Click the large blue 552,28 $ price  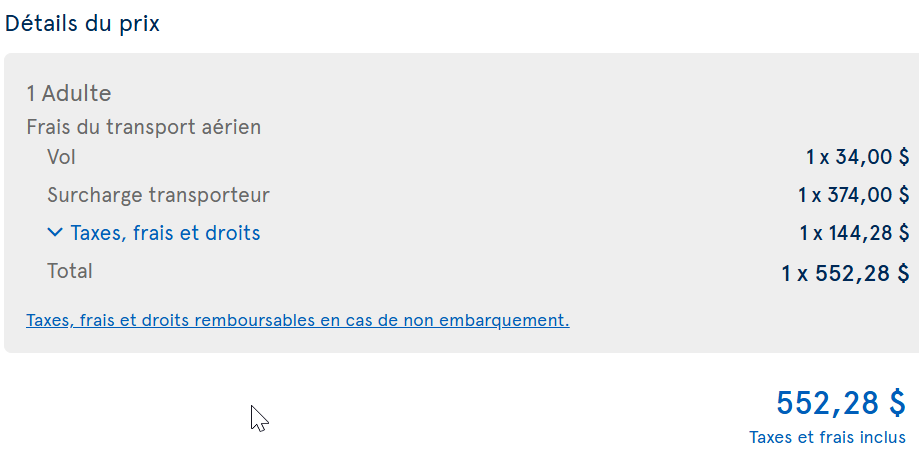coord(841,403)
